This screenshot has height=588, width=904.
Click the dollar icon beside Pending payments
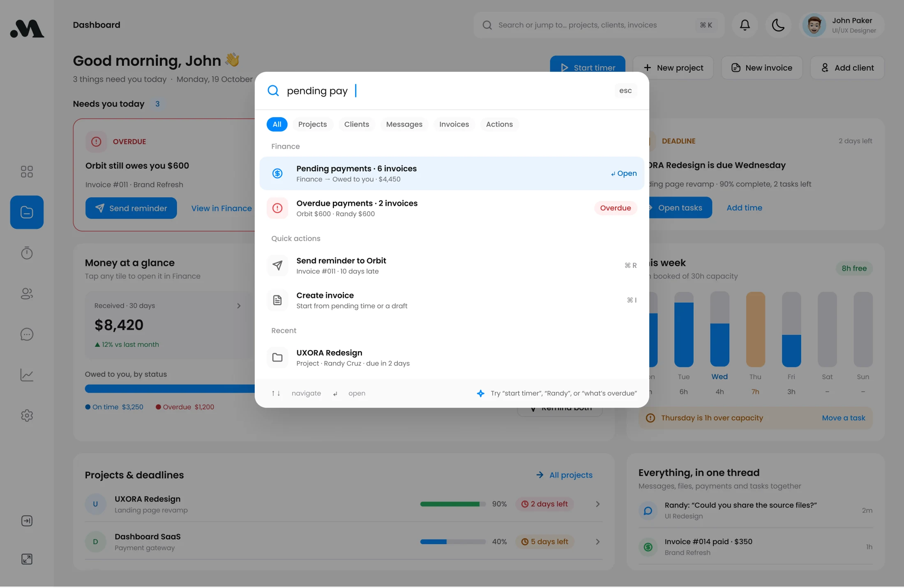point(277,173)
